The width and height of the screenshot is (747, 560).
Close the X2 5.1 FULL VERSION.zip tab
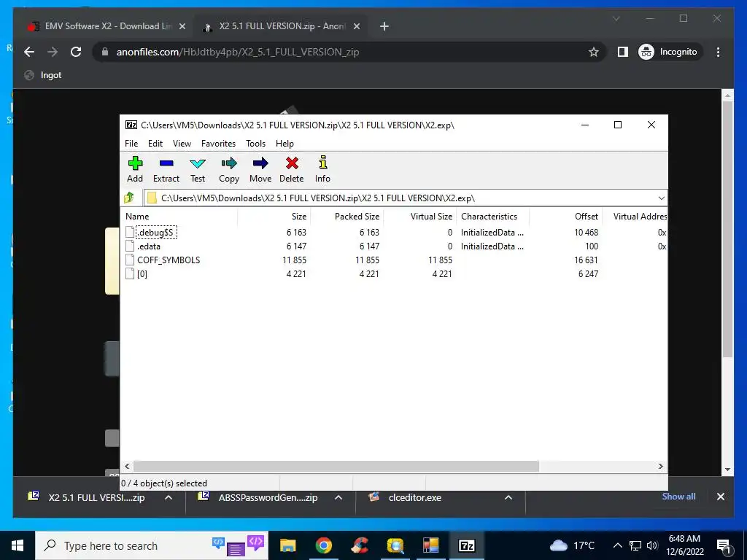(x=356, y=27)
